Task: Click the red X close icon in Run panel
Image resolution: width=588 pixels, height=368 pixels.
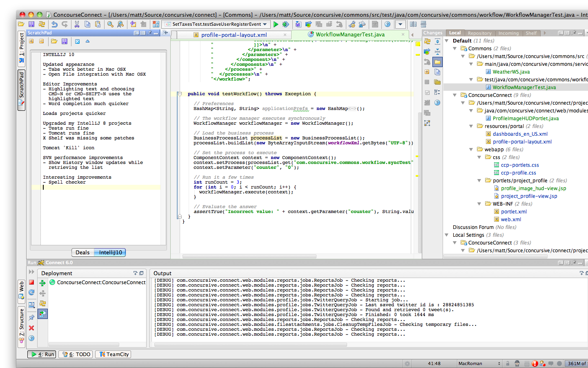Action: click(31, 328)
